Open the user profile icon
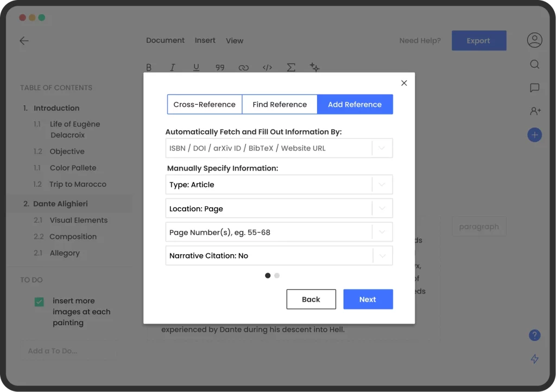 534,40
